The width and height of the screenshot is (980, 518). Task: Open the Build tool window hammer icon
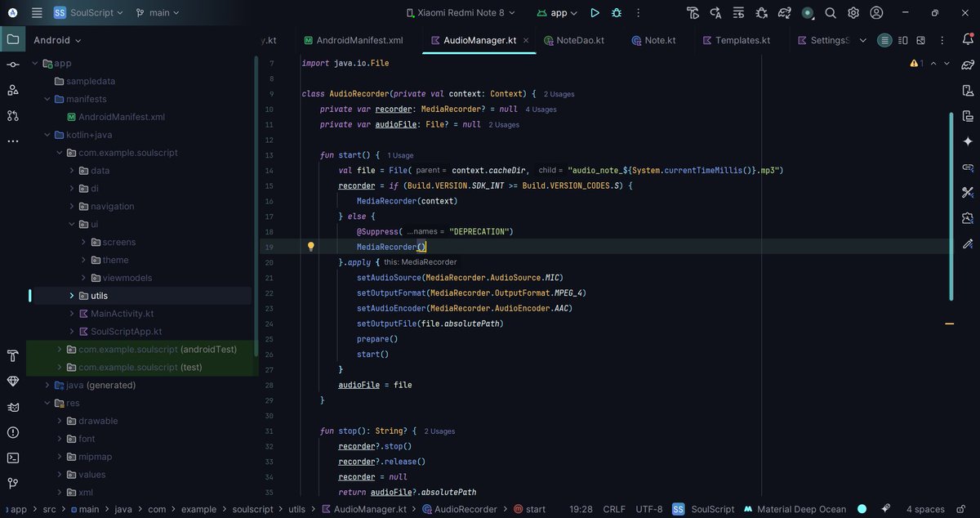(x=11, y=355)
